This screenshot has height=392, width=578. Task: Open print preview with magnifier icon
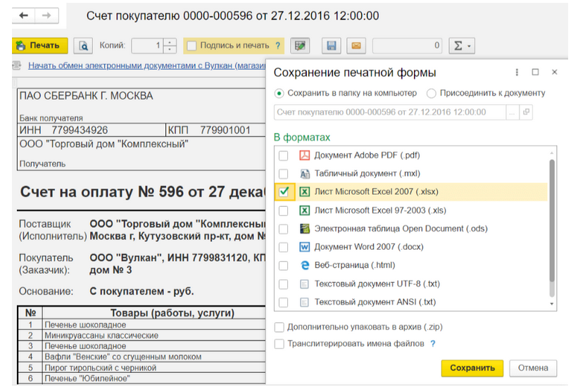pyautogui.click(x=84, y=46)
